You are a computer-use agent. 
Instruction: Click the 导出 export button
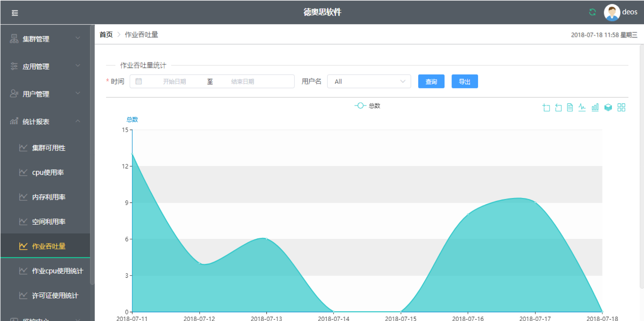[x=464, y=81]
